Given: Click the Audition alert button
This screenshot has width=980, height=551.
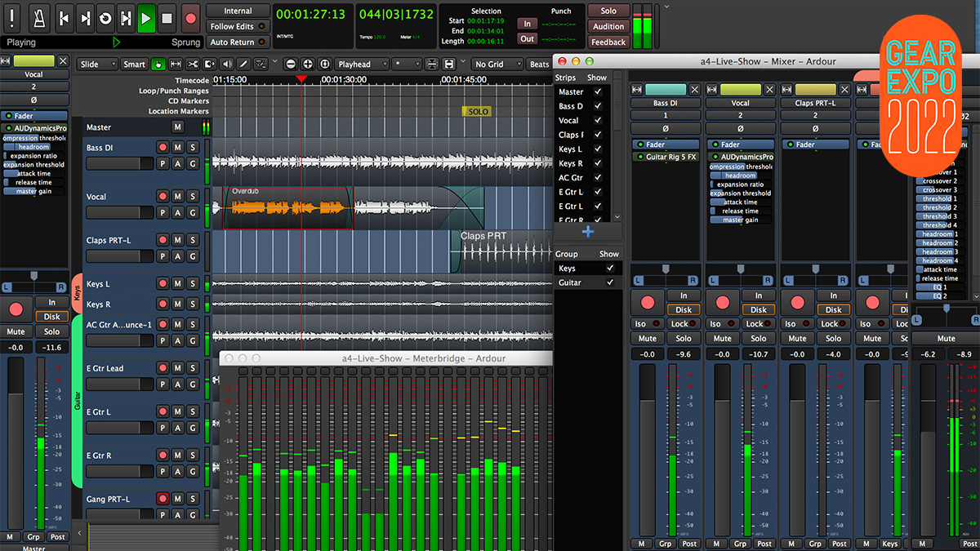Looking at the screenshot, I should pos(608,26).
